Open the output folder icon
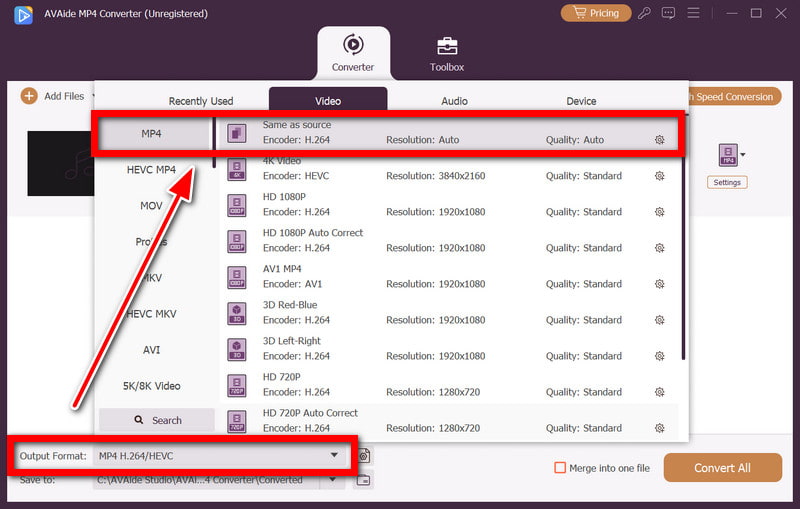The image size is (800, 509). [363, 480]
